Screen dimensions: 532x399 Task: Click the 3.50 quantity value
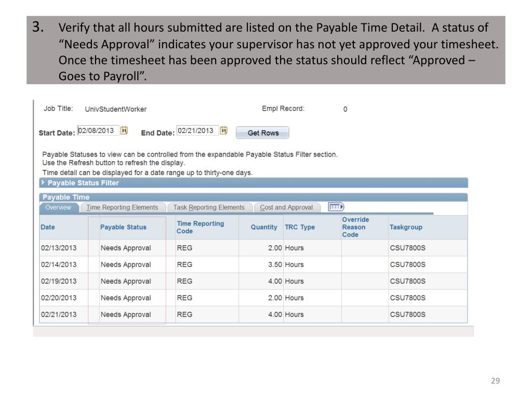(275, 264)
